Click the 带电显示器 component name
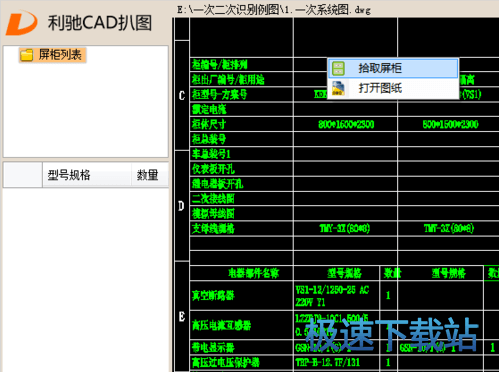Screen dimensions: 499x372 coord(213,347)
